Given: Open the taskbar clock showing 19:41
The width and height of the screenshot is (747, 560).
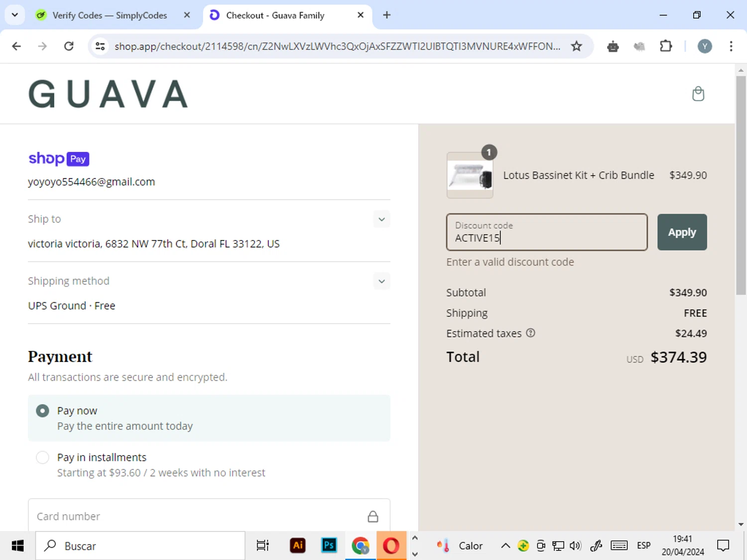Looking at the screenshot, I should (x=683, y=546).
